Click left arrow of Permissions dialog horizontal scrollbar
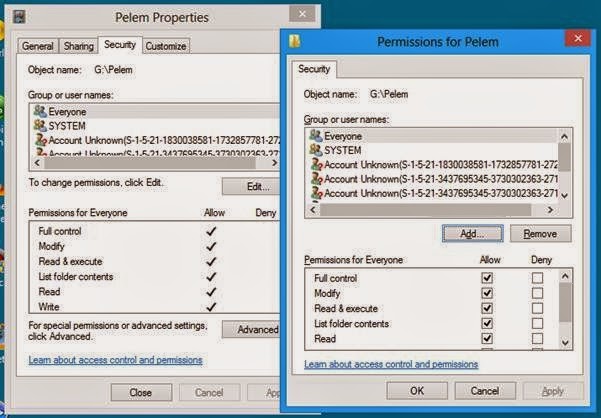Image resolution: width=601 pixels, height=418 pixels. pyautogui.click(x=313, y=210)
